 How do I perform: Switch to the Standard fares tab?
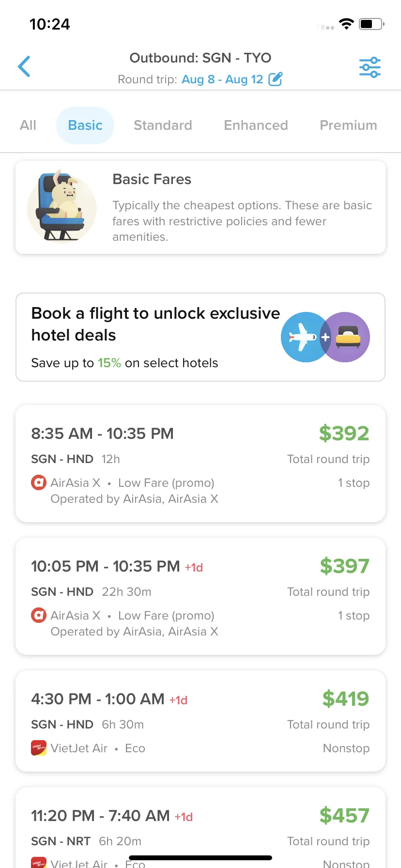(x=163, y=125)
